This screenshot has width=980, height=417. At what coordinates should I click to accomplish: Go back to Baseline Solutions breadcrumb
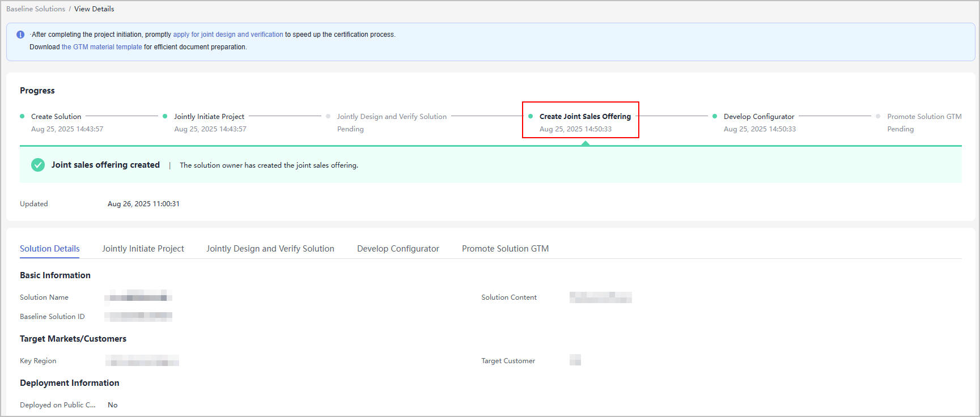36,9
